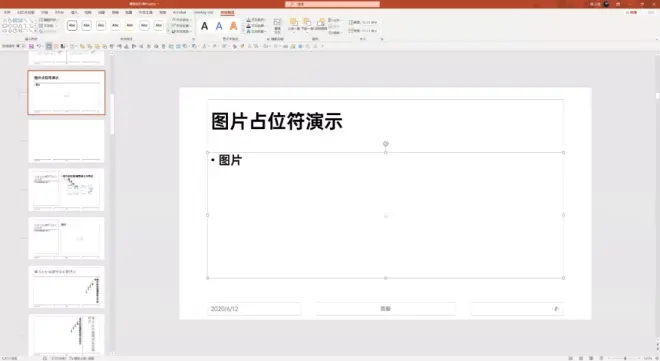Select the Shape Format tab
The image size is (660, 361).
pyautogui.click(x=227, y=13)
